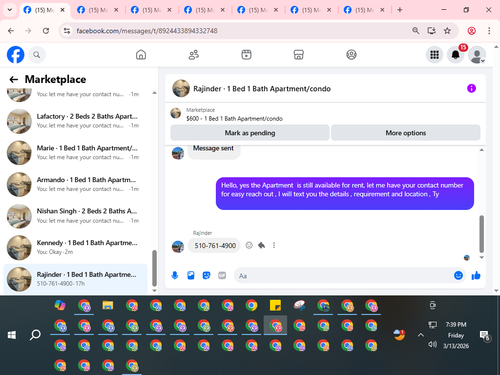Open Armando 1 Bed 1 Bath conversation

tap(75, 184)
